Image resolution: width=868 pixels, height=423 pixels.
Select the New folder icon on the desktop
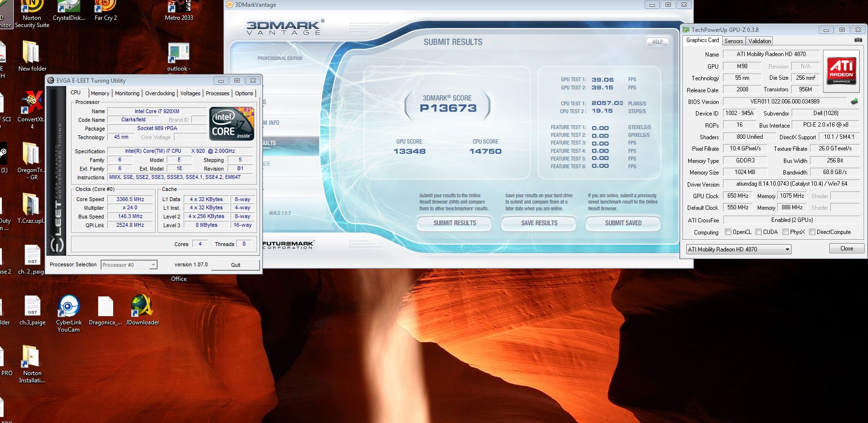pyautogui.click(x=32, y=56)
